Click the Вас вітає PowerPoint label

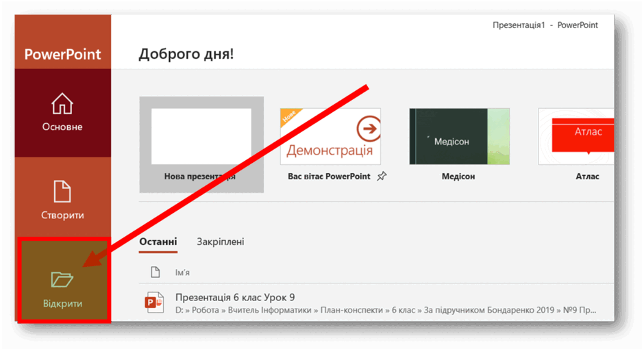coord(329,177)
